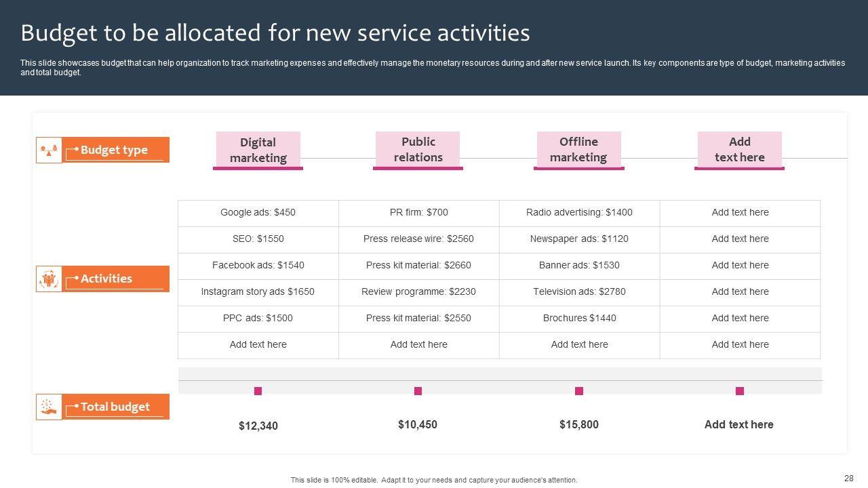Select the Digital marketing header box
868x488 pixels.
tap(258, 150)
